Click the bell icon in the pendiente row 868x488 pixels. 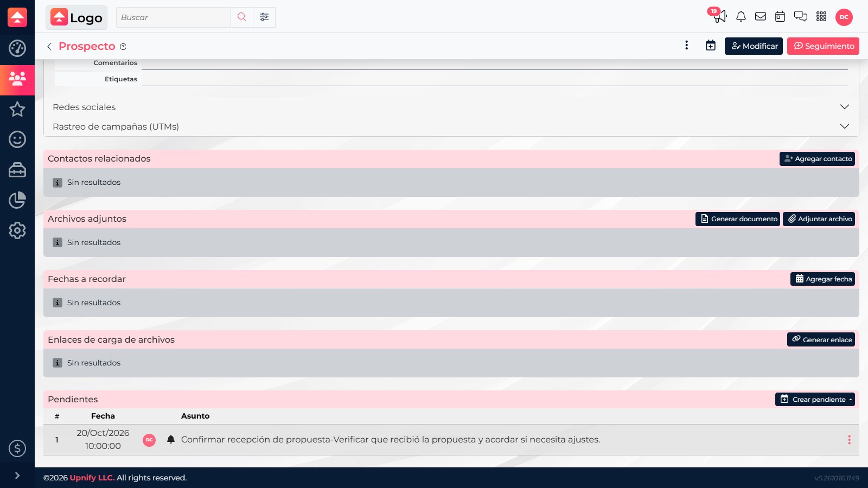pyautogui.click(x=171, y=439)
